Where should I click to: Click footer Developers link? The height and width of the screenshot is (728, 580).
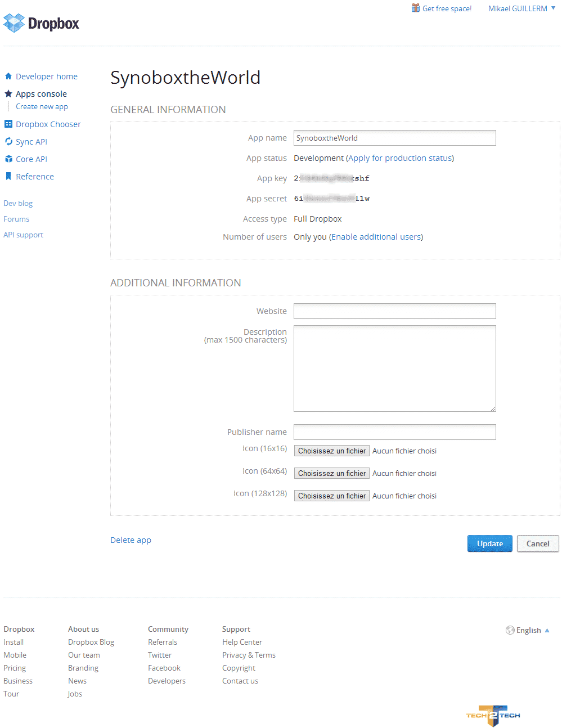(167, 681)
